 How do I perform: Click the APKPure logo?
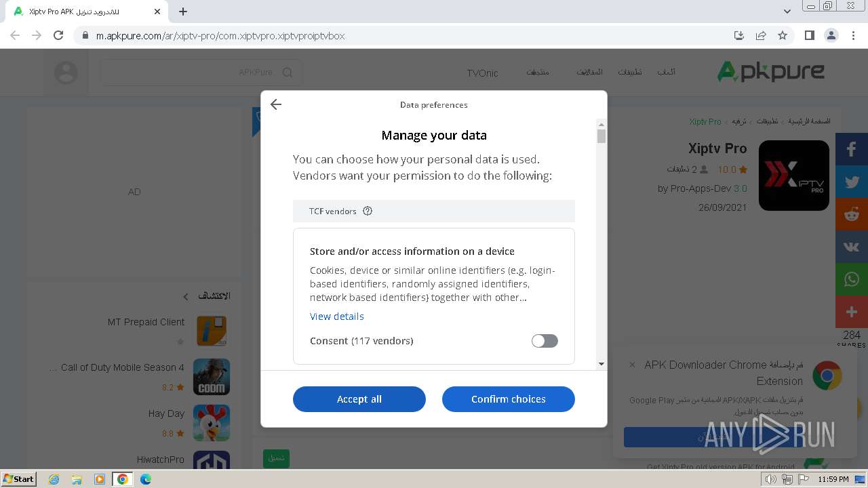click(771, 71)
